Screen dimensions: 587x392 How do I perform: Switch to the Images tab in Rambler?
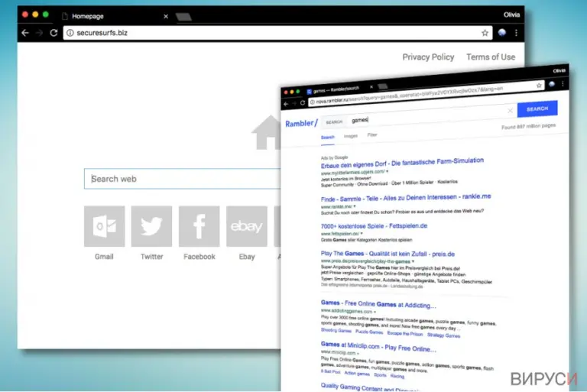coord(350,136)
